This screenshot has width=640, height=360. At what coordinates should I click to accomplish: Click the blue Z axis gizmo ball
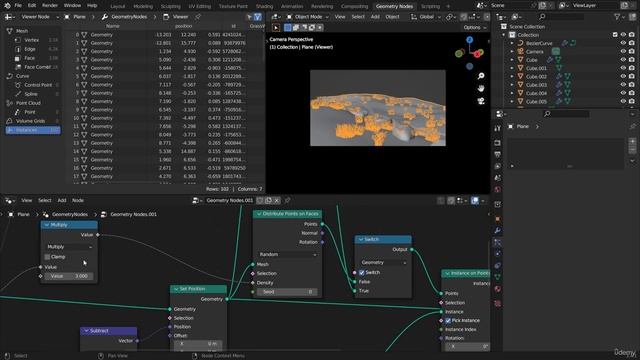coord(469,40)
